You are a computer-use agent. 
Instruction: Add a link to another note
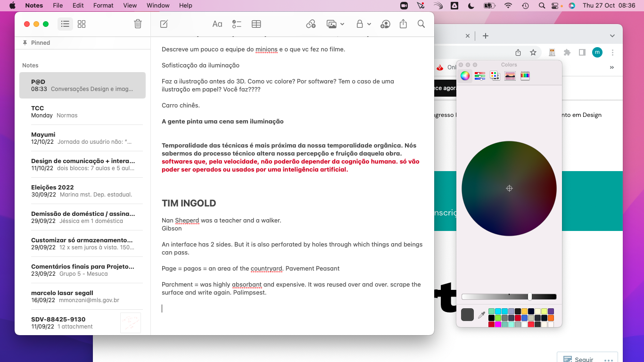(311, 24)
